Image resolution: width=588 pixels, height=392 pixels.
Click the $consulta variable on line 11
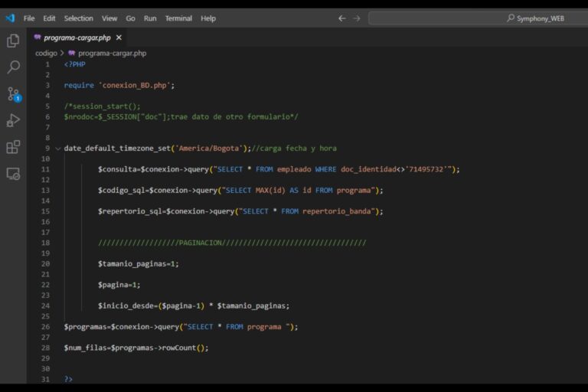point(117,169)
